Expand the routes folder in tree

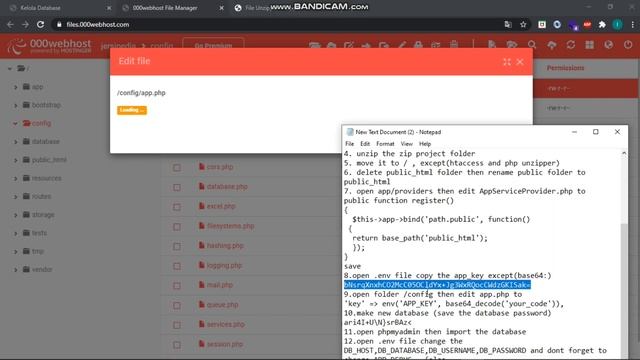pyautogui.click(x=16, y=197)
